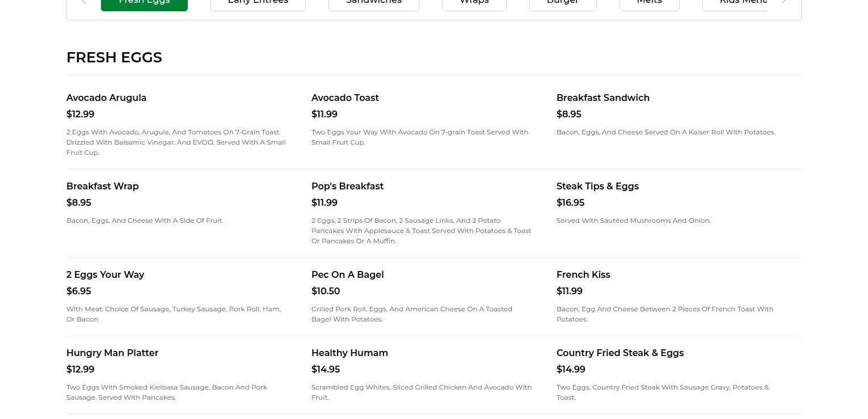Viewport: 868px width, 419px height.
Task: Select the Hungry Man Platter
Action: [112, 353]
